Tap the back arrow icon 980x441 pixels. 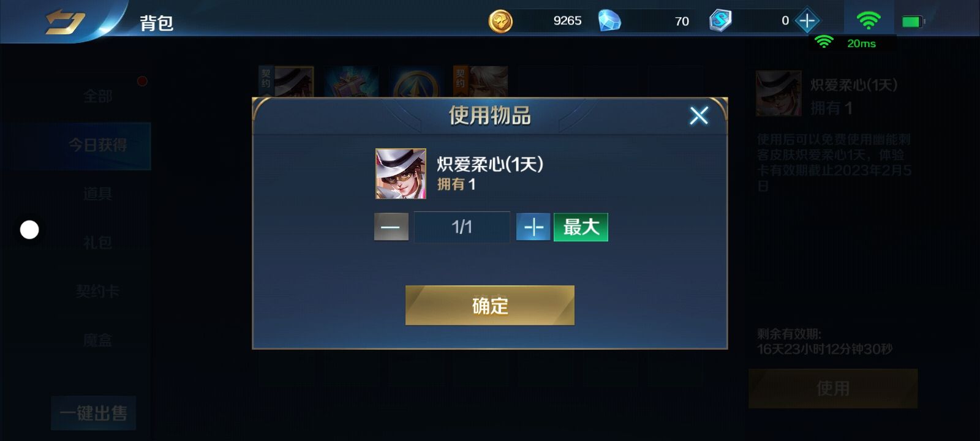(65, 22)
